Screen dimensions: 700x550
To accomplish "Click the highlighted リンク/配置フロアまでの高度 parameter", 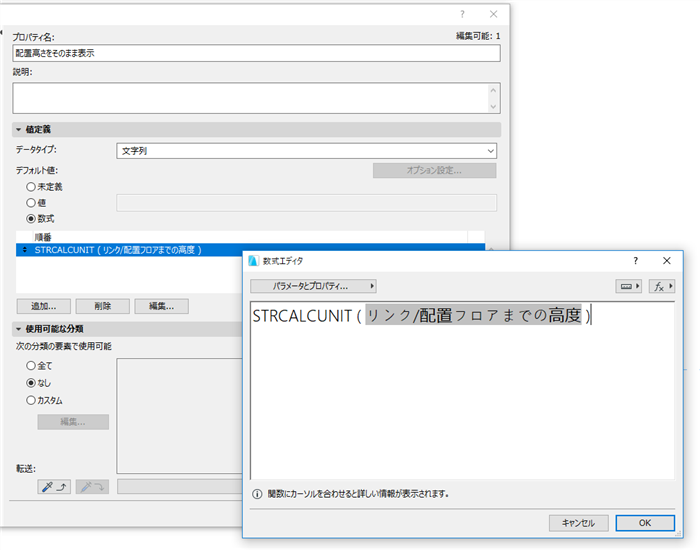I will [x=474, y=315].
